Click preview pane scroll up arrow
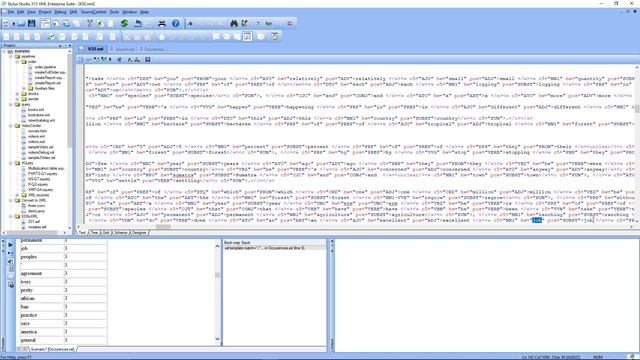 point(217,245)
